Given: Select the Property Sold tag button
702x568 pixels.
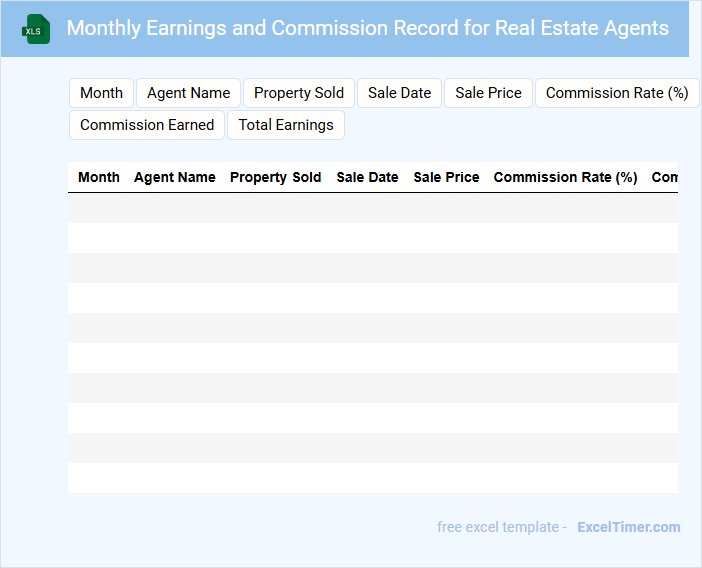Looking at the screenshot, I should point(299,93).
